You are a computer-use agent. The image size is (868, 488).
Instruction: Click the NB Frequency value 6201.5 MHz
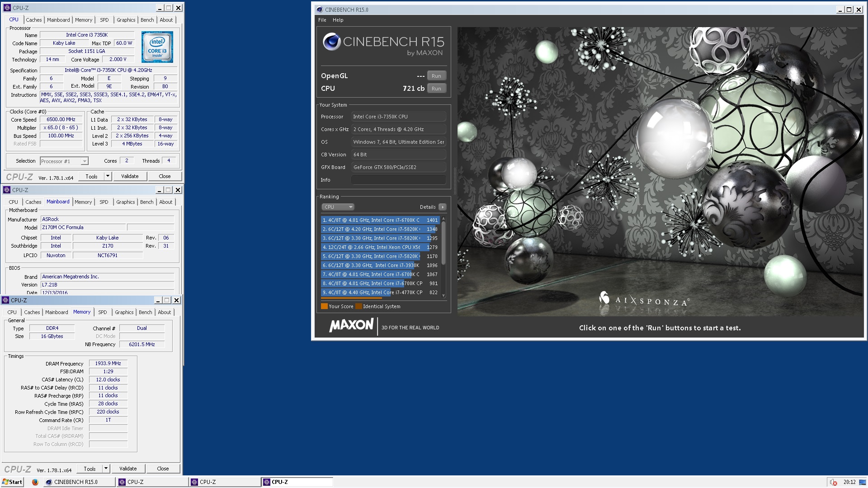[142, 344]
